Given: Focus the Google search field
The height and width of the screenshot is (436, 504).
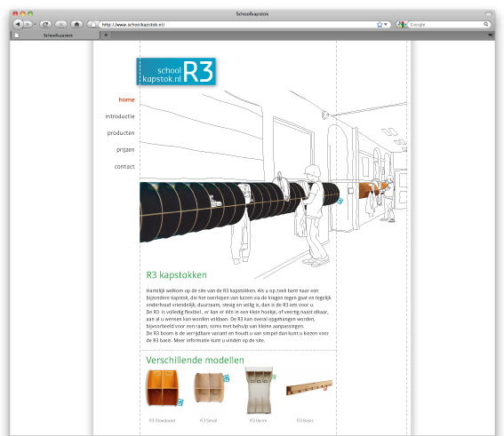Looking at the screenshot, I should click(446, 24).
